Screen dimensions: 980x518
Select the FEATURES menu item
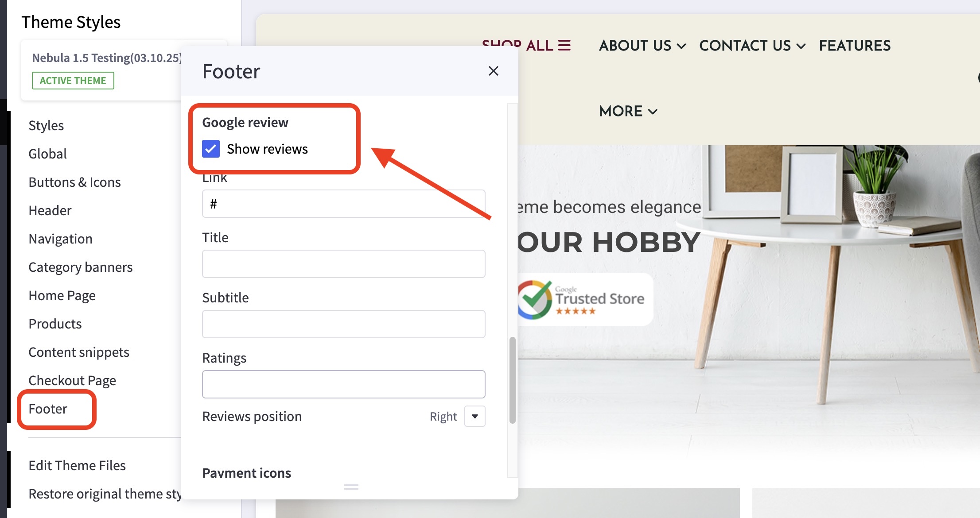(x=855, y=45)
